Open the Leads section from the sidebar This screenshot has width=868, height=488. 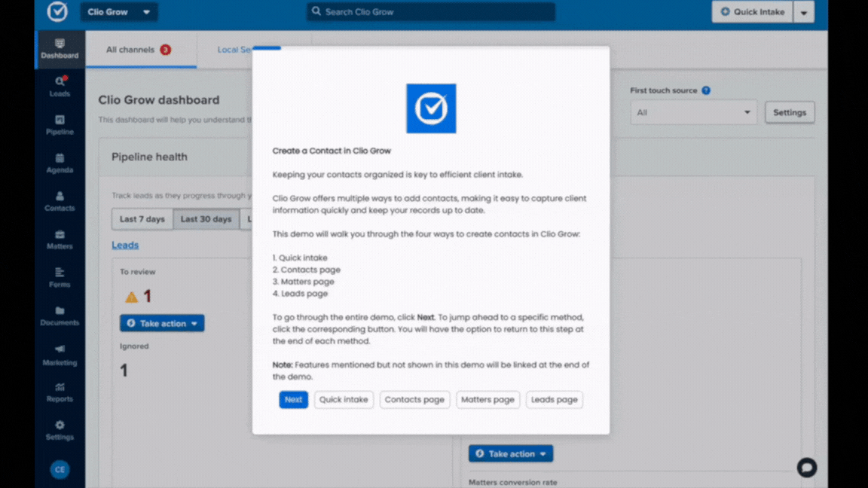60,88
